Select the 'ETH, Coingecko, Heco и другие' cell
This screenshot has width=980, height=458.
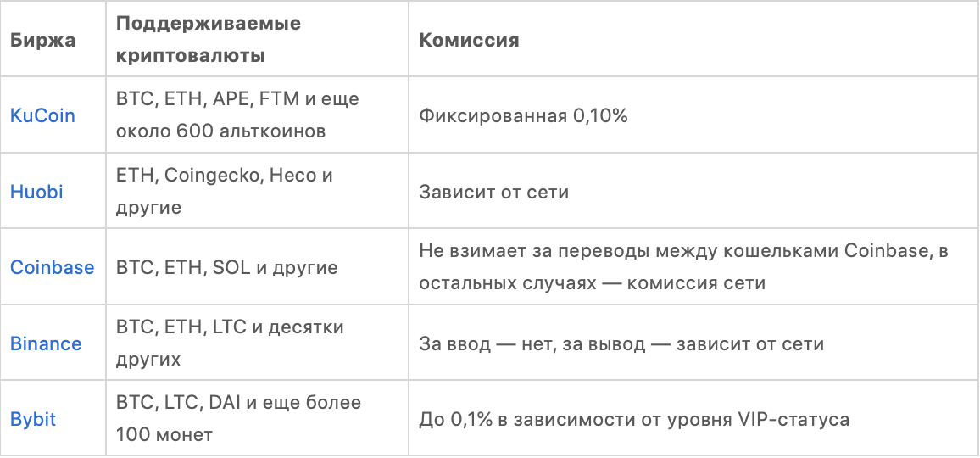tap(224, 192)
